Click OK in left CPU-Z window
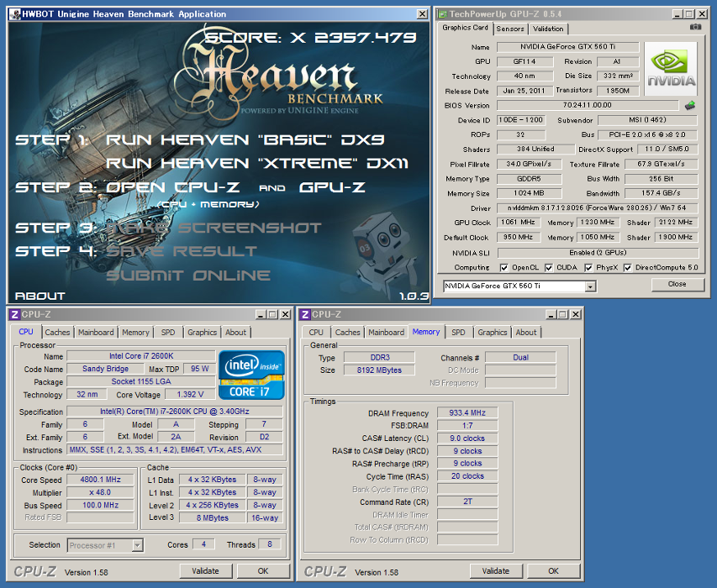 tap(263, 571)
